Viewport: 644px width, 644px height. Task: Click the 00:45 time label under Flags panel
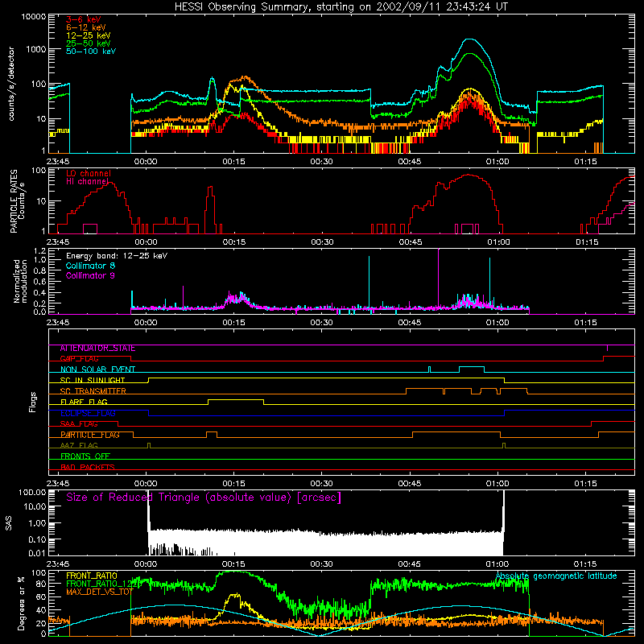tap(410, 484)
